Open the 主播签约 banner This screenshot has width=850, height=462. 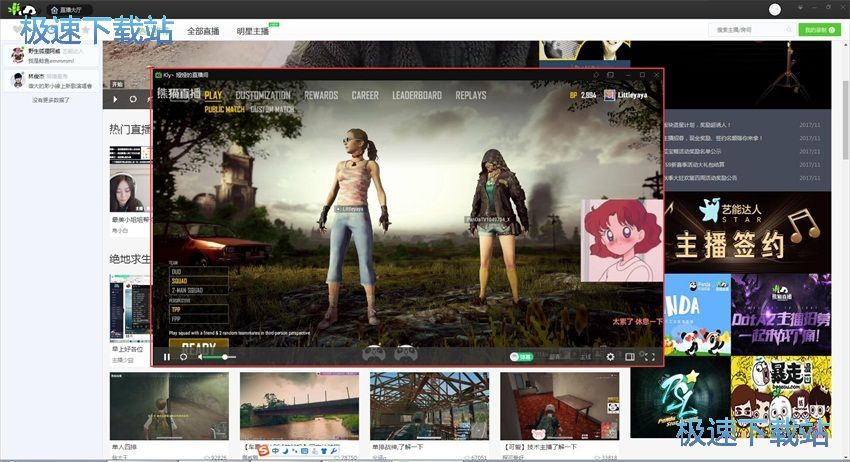pos(747,233)
